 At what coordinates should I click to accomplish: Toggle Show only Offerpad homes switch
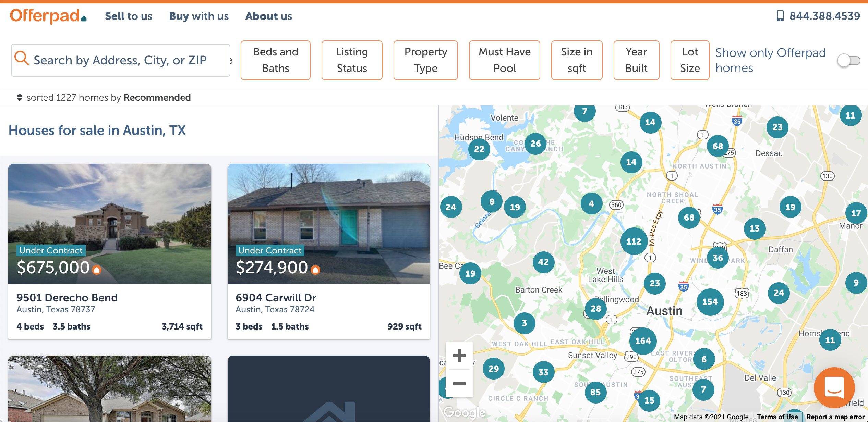pos(848,61)
